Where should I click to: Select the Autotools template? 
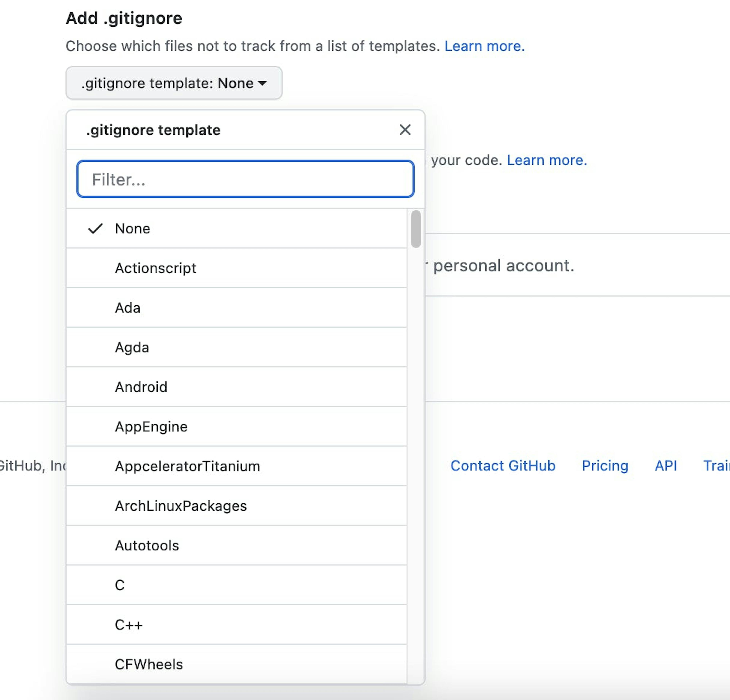pos(147,546)
